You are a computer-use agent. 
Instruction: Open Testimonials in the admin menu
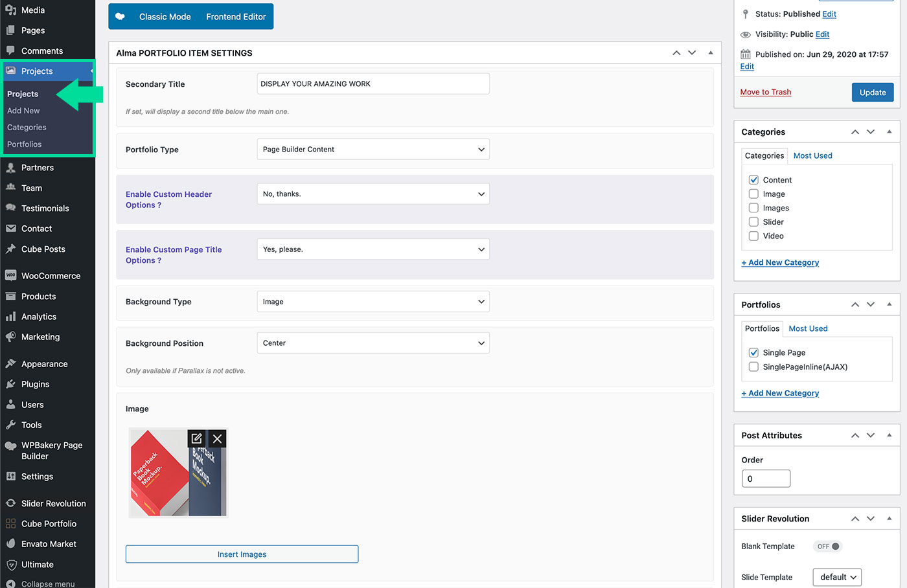coord(45,209)
